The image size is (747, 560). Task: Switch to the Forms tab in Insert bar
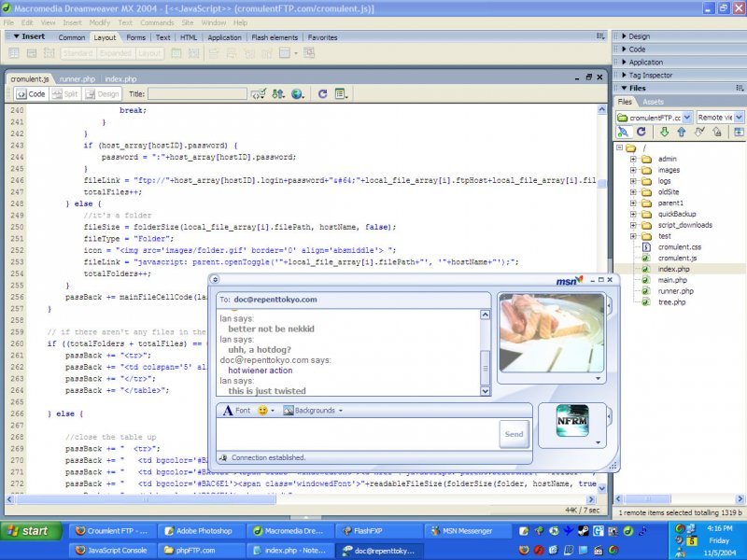coord(135,37)
